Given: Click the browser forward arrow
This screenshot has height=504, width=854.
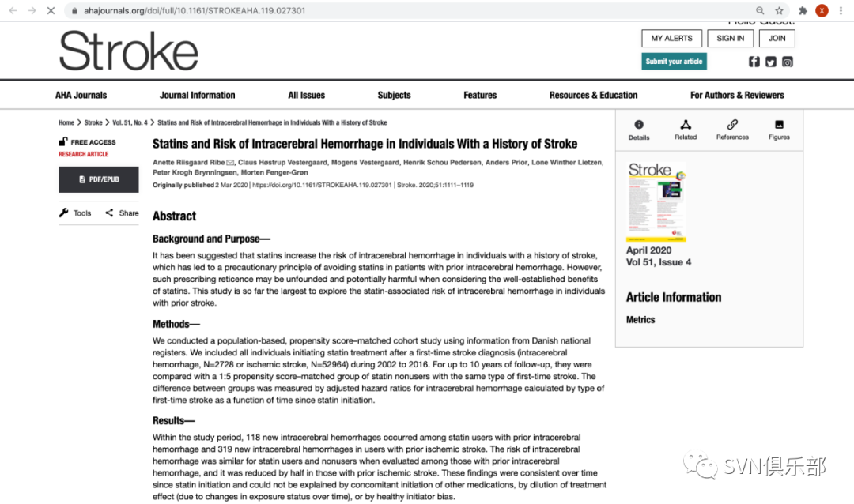Looking at the screenshot, I should (x=32, y=10).
